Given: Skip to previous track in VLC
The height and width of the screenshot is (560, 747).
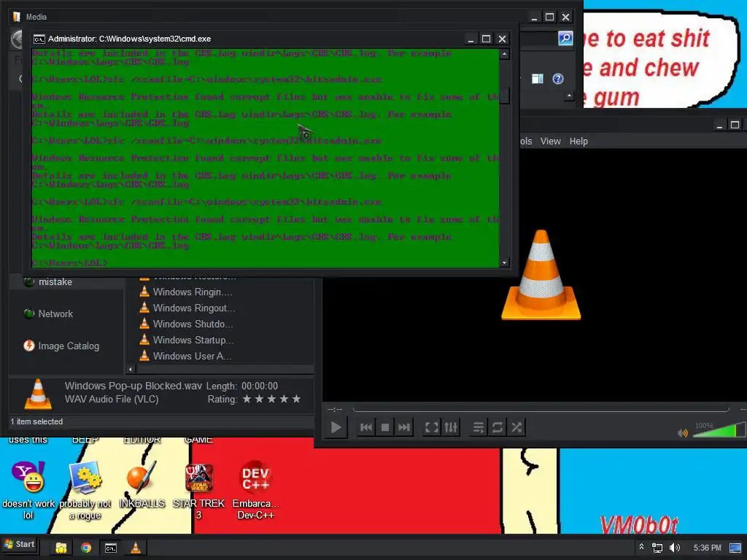Looking at the screenshot, I should (x=366, y=427).
